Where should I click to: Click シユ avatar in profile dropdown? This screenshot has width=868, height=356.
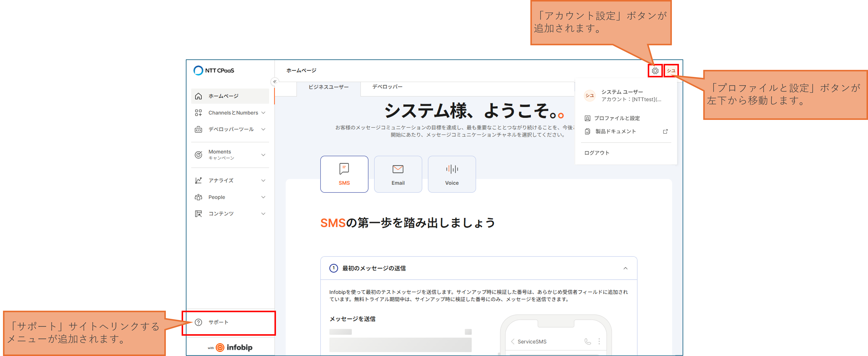coord(590,96)
